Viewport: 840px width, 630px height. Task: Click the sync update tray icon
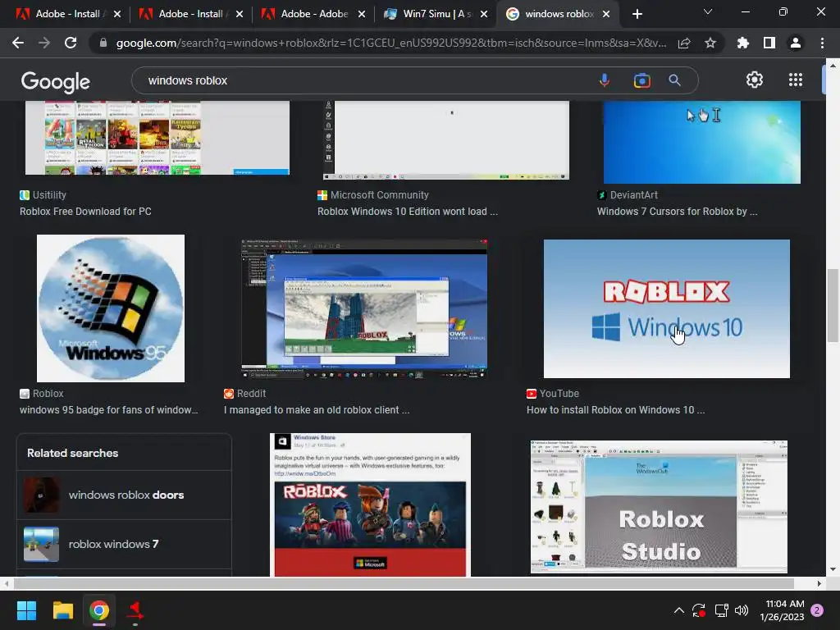pos(699,610)
